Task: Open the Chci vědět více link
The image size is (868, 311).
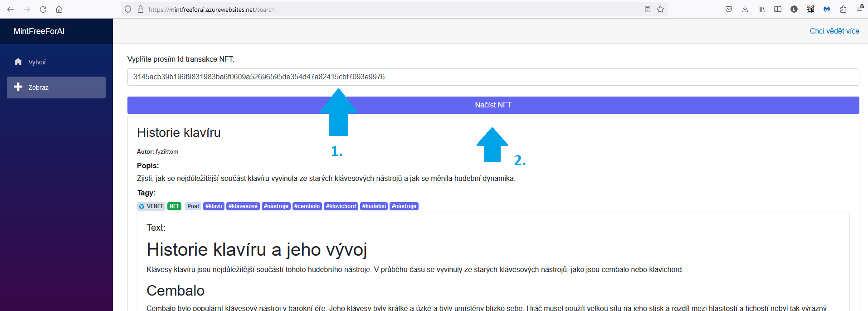Action: click(834, 31)
